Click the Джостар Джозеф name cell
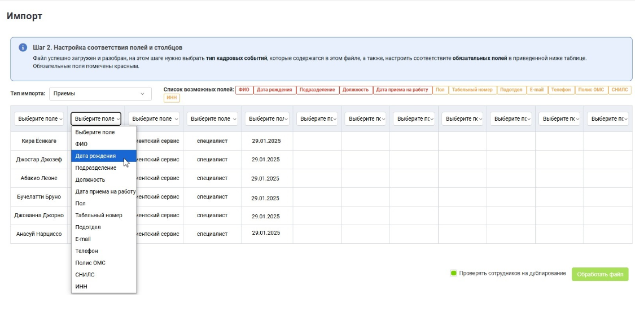 pyautogui.click(x=39, y=159)
